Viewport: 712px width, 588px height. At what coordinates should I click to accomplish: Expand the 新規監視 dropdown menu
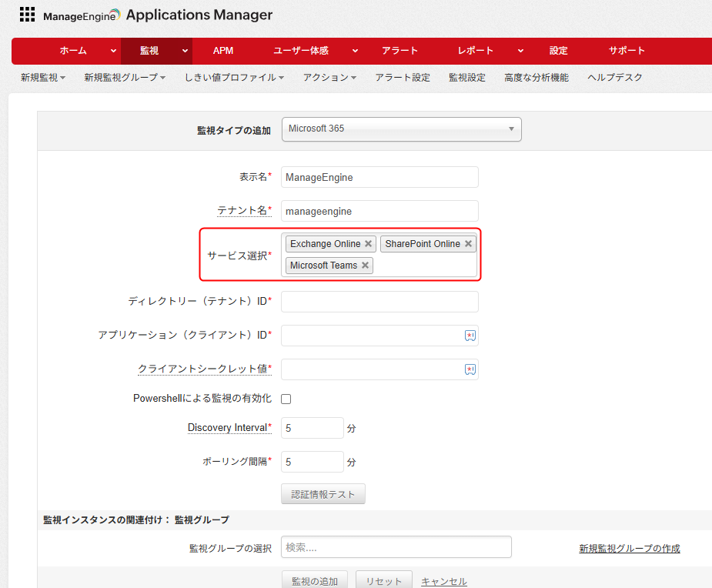click(x=43, y=78)
